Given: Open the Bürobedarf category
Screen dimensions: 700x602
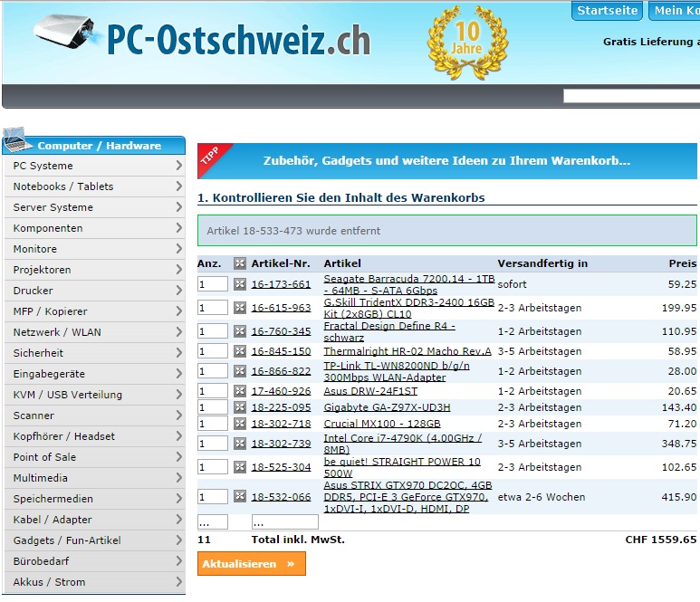Looking at the screenshot, I should click(x=95, y=561).
